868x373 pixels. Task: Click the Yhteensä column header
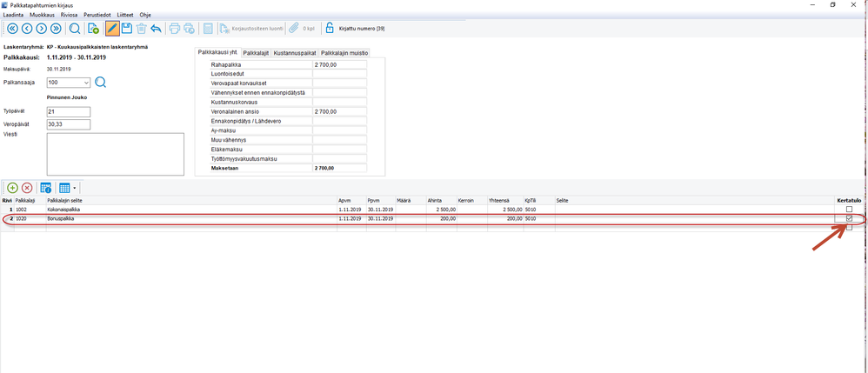pyautogui.click(x=504, y=200)
